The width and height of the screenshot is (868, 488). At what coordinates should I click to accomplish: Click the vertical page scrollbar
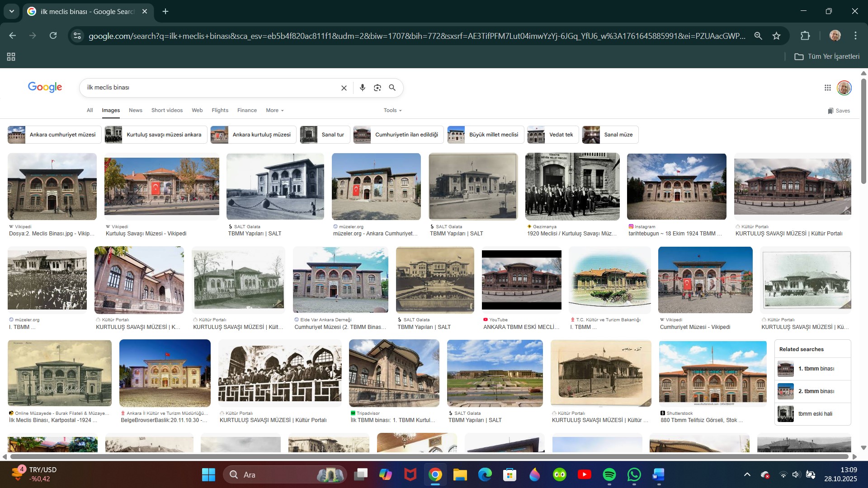pyautogui.click(x=863, y=131)
